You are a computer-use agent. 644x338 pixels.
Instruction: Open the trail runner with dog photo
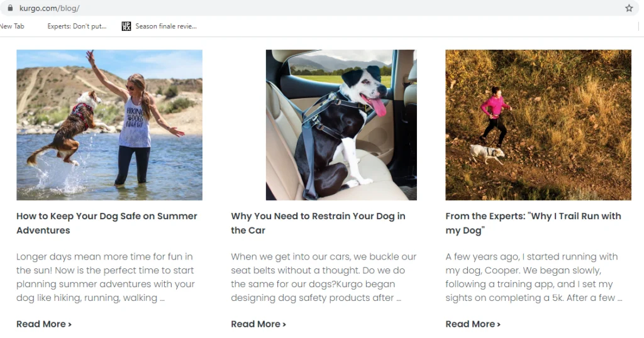(x=538, y=125)
